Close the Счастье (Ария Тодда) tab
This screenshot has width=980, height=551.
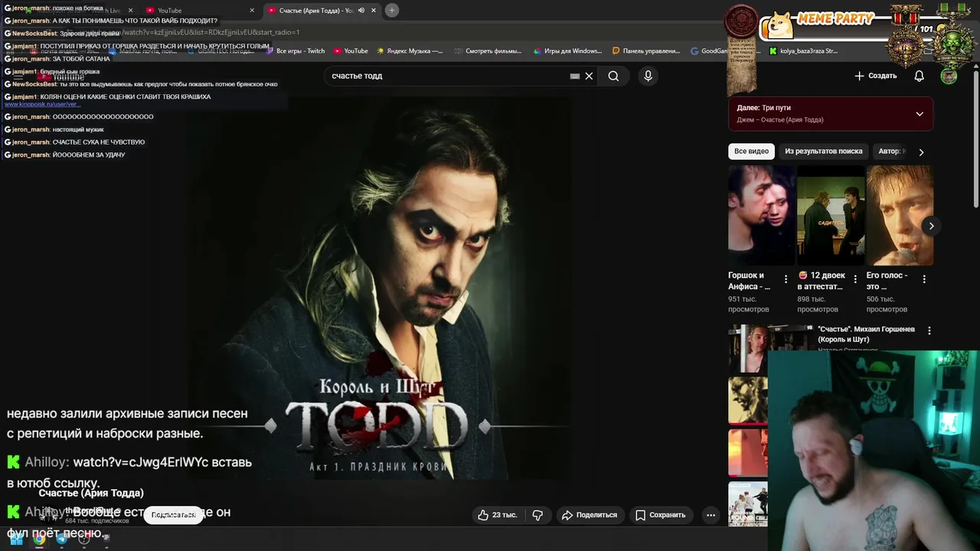pyautogui.click(x=374, y=10)
